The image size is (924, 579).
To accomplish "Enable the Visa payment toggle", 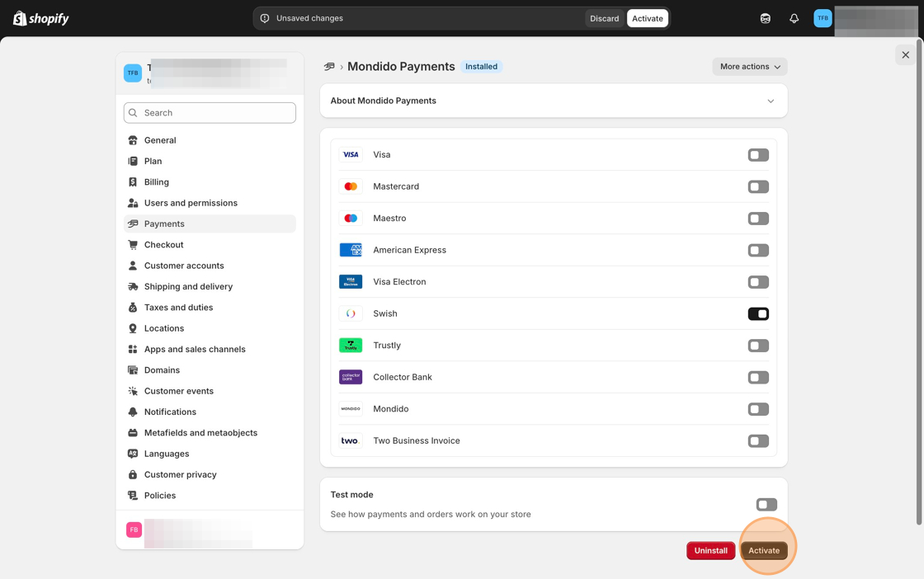I will [x=758, y=155].
